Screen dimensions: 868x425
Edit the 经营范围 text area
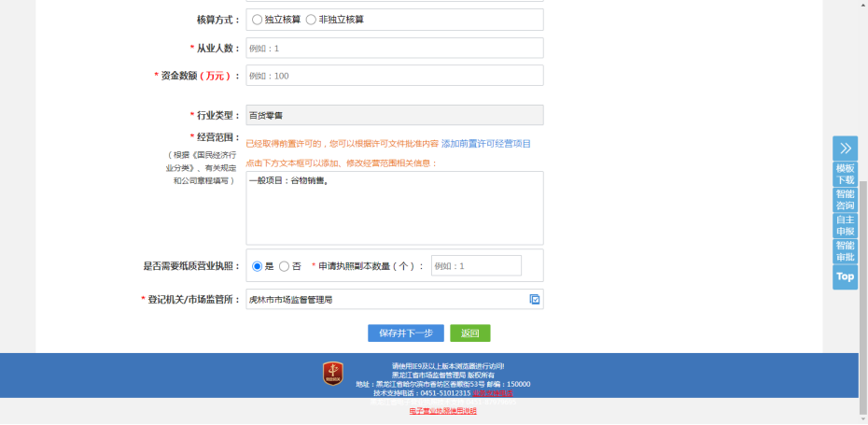pos(395,207)
